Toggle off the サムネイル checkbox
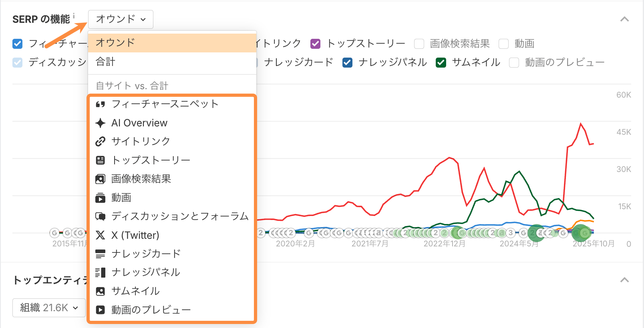 click(x=441, y=62)
